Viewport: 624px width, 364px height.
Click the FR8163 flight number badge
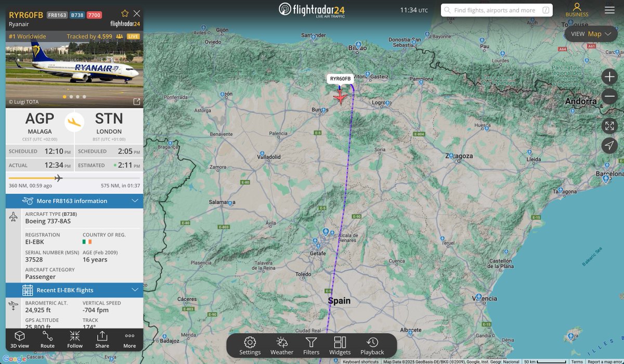56,15
